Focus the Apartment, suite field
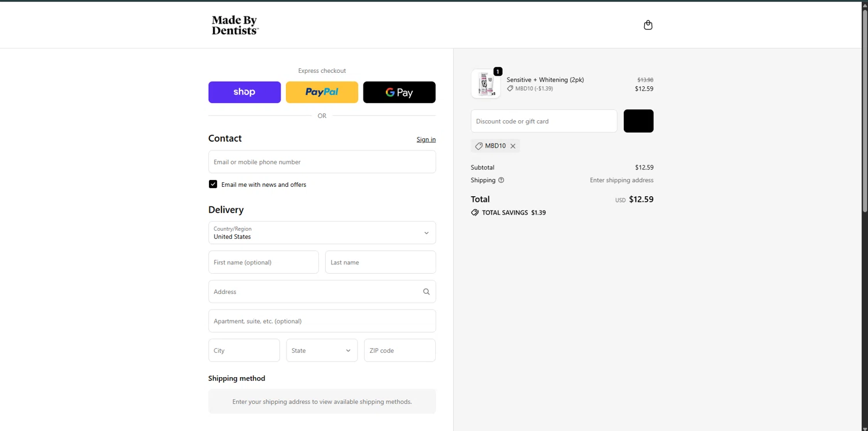This screenshot has height=431, width=868. [322, 321]
